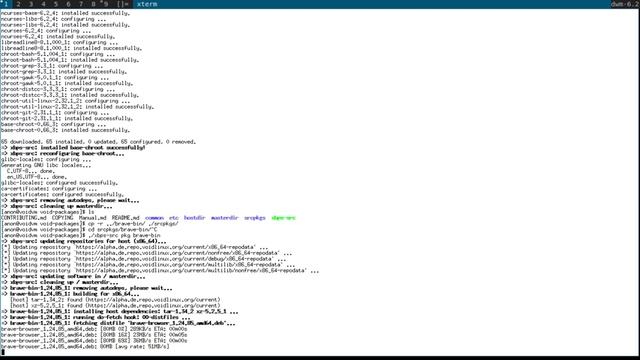The height and width of the screenshot is (360, 640).
Task: Click the '[host] xz-5.2.5_1: found' line
Action: 115,306
